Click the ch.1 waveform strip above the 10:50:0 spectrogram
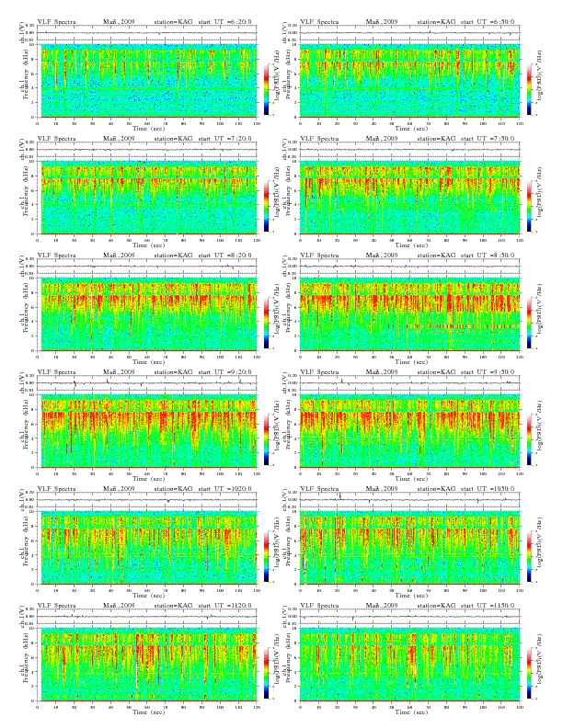 [410, 500]
